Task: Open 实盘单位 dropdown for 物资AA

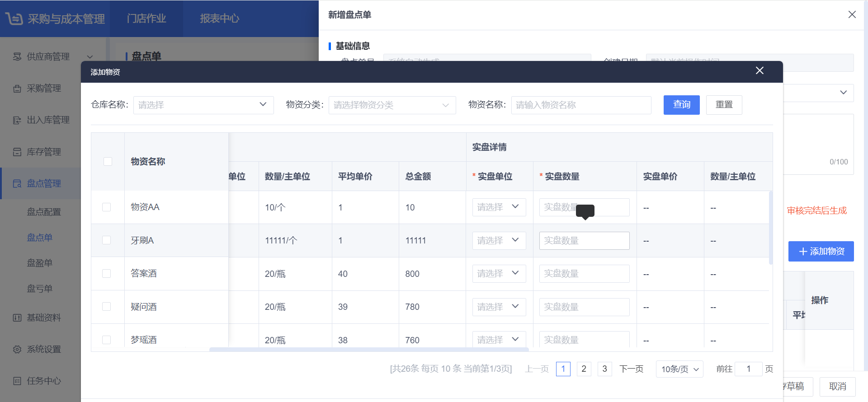Action: click(x=499, y=207)
